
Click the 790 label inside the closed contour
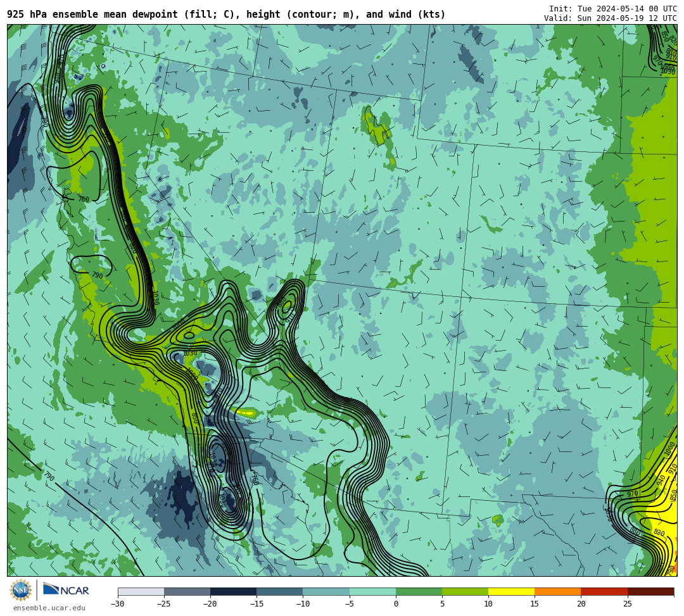point(98,275)
